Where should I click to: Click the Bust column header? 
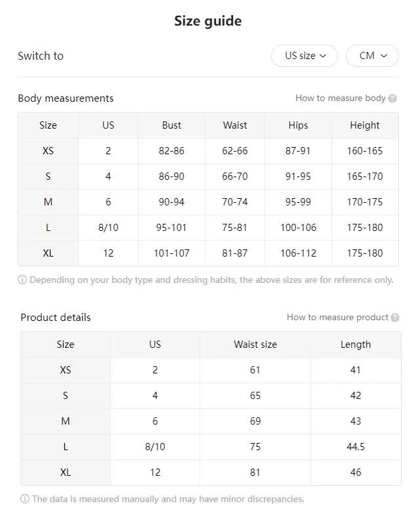[171, 125]
